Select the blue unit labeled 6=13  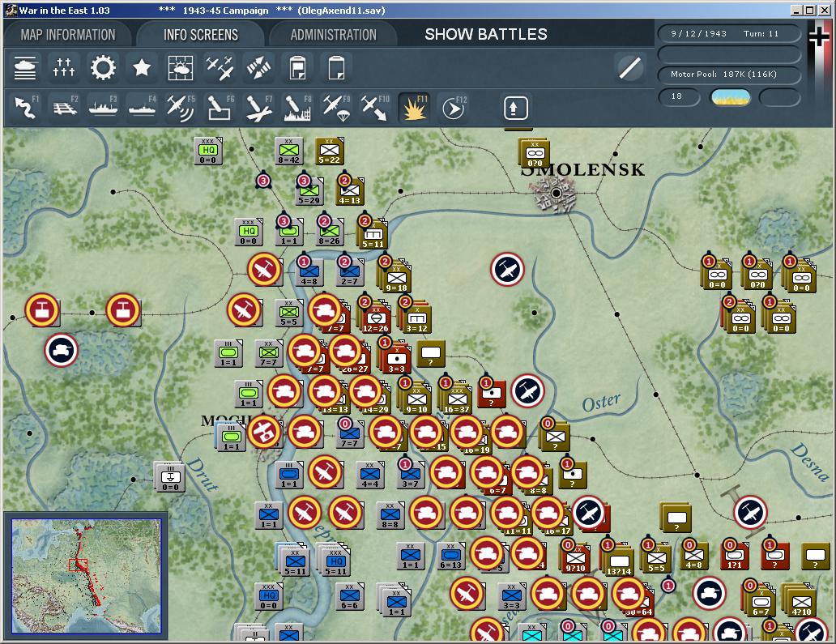(450, 556)
